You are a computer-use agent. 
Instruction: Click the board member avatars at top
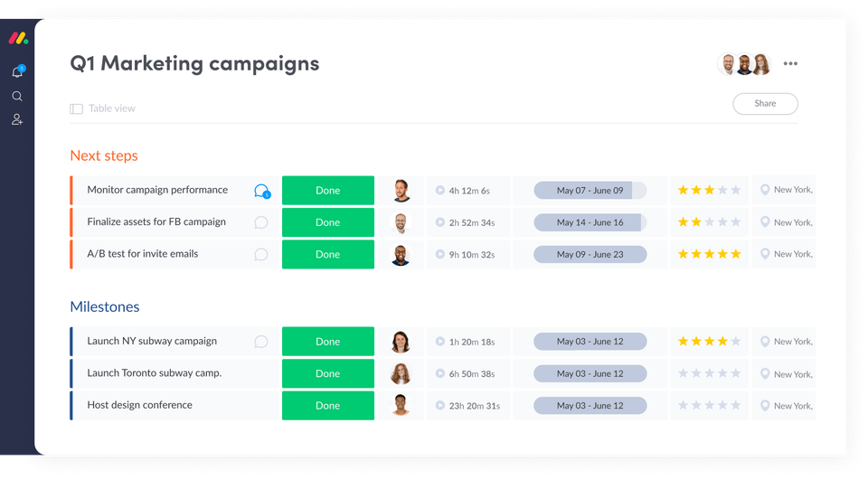coord(744,64)
